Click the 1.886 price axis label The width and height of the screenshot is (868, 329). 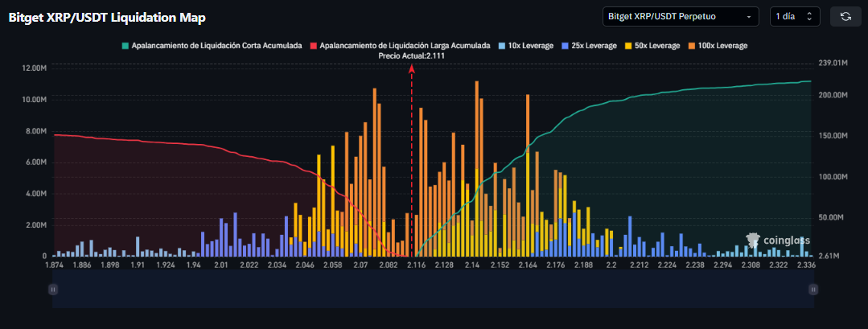coord(81,265)
